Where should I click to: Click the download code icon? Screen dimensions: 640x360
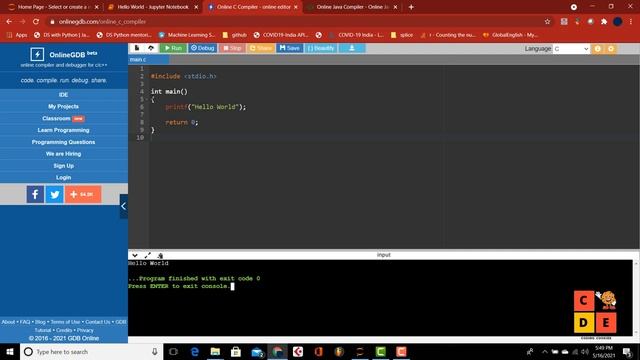click(x=352, y=48)
